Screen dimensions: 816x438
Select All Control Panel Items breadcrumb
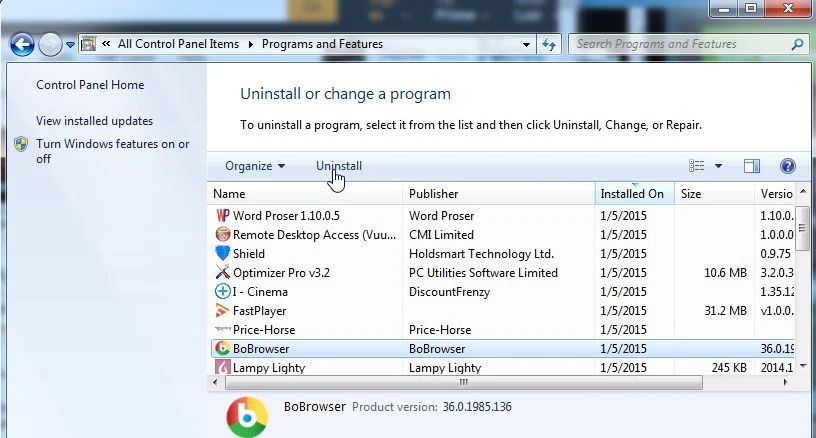(x=178, y=44)
